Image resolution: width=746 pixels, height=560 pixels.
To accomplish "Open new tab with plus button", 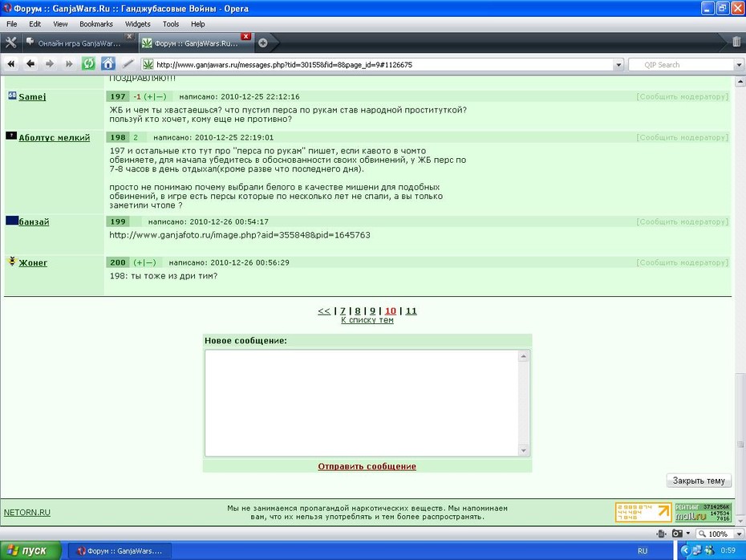I will click(262, 43).
